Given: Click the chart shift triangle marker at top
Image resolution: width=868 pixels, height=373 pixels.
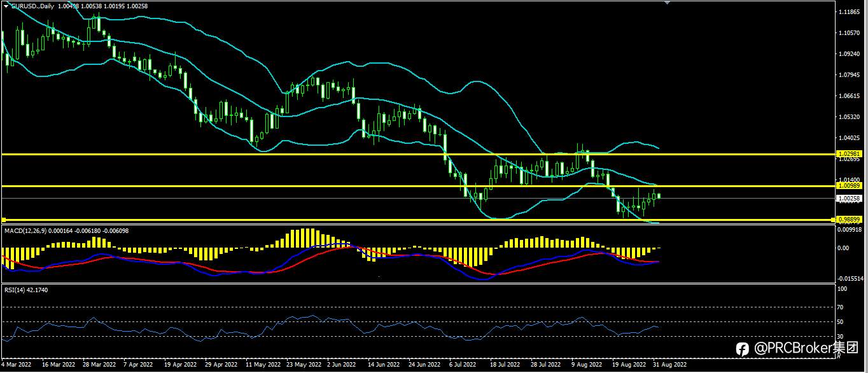Looking at the screenshot, I should click(x=667, y=3).
